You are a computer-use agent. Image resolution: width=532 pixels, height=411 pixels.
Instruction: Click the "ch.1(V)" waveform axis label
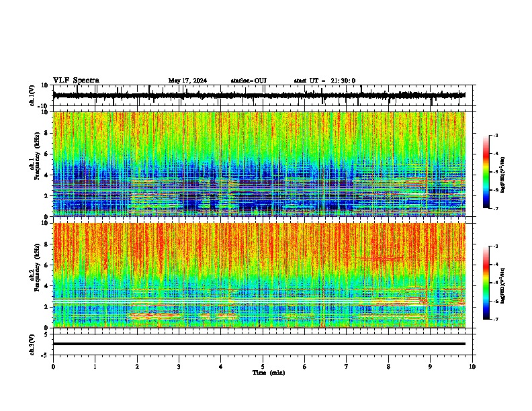click(x=32, y=95)
